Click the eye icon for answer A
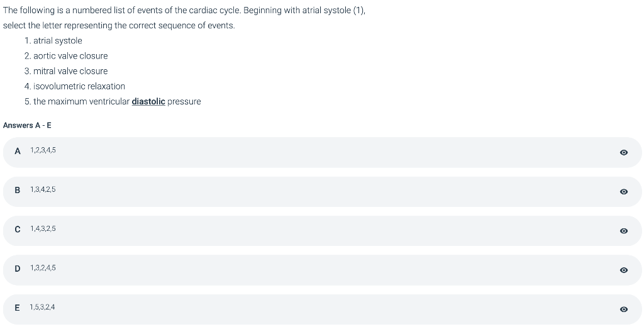Image resolution: width=644 pixels, height=329 pixels. (623, 152)
